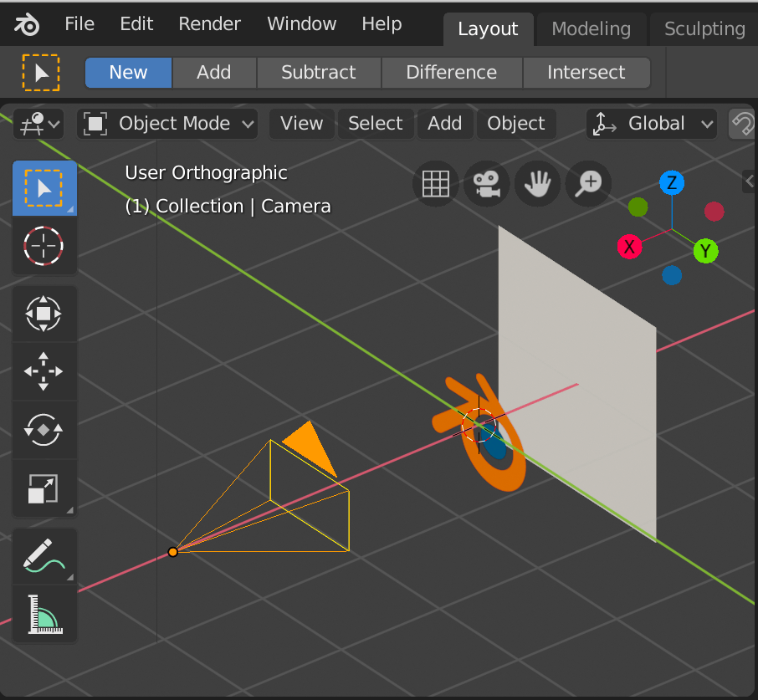Enable snapping with the magnet icon
758x700 pixels.
[x=743, y=123]
